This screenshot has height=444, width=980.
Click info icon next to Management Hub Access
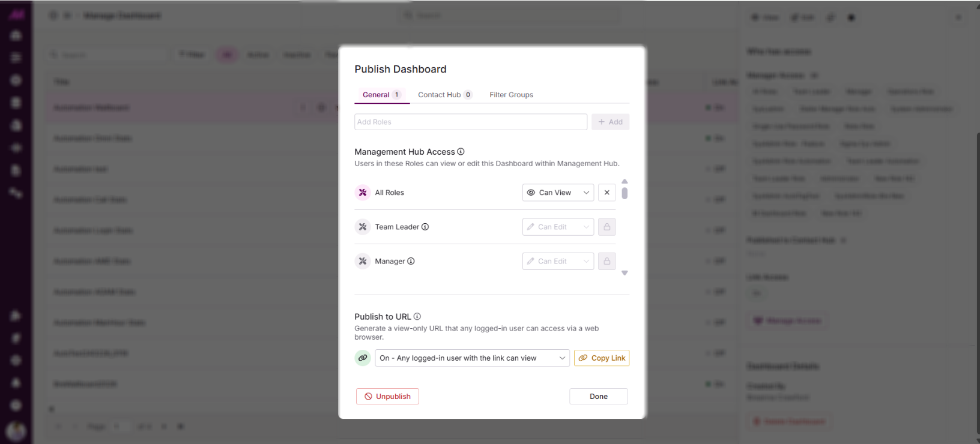click(461, 152)
